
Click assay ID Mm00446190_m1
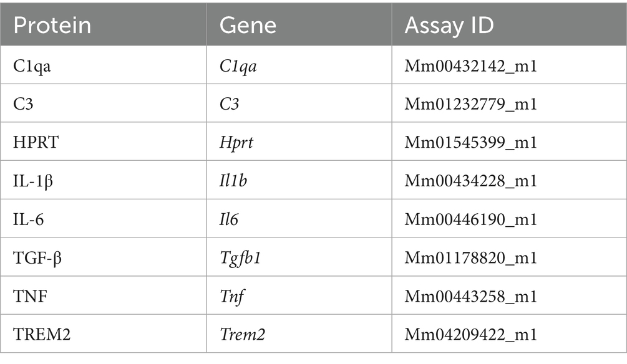tap(470, 219)
